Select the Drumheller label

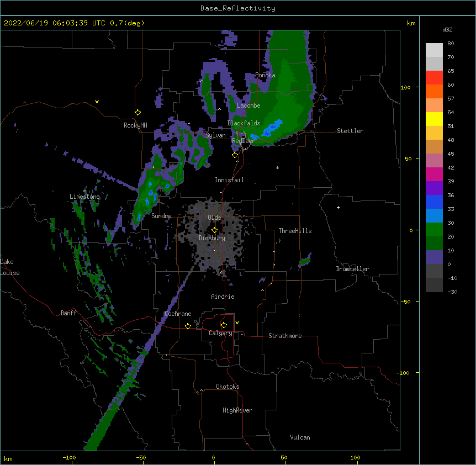[352, 269]
